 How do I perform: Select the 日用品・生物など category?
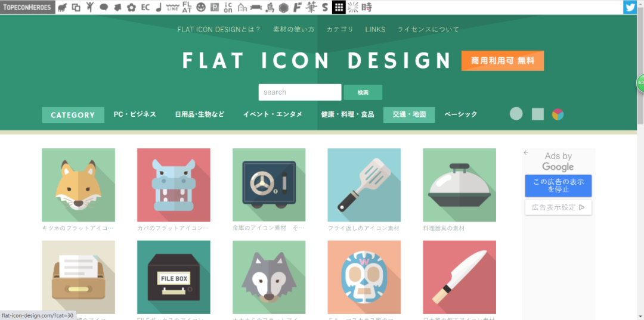coord(200,114)
